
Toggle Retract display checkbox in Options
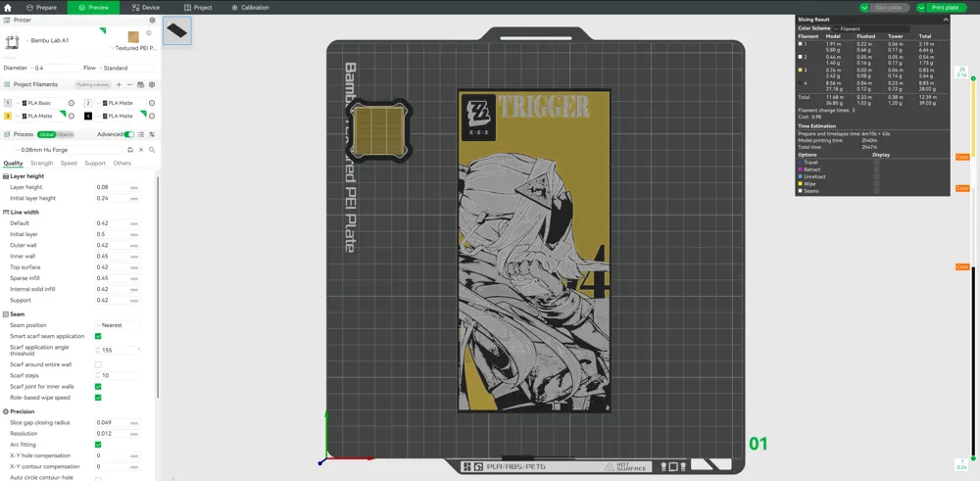[876, 169]
